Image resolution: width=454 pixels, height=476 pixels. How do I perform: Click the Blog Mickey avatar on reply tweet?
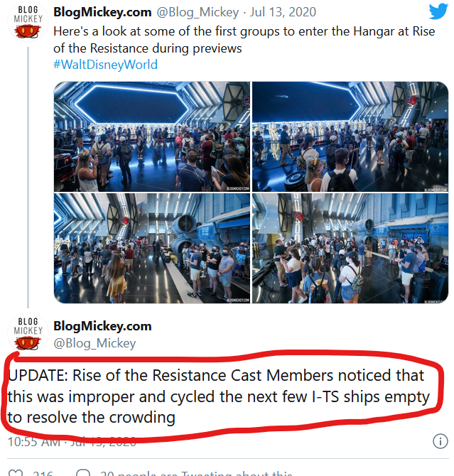click(28, 333)
